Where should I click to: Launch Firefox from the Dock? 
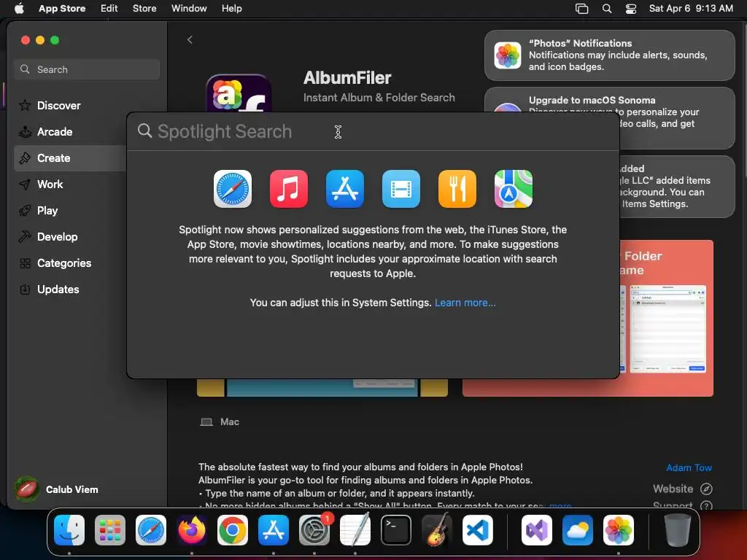click(192, 530)
